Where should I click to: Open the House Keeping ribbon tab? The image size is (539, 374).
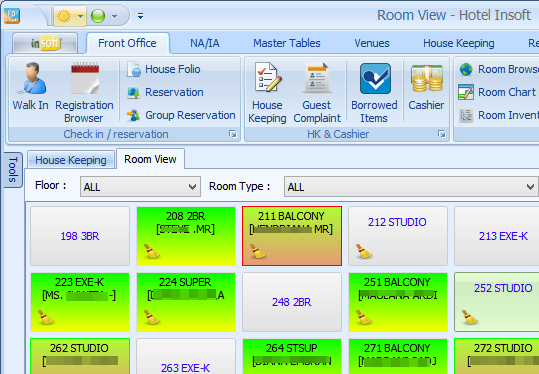(x=459, y=43)
